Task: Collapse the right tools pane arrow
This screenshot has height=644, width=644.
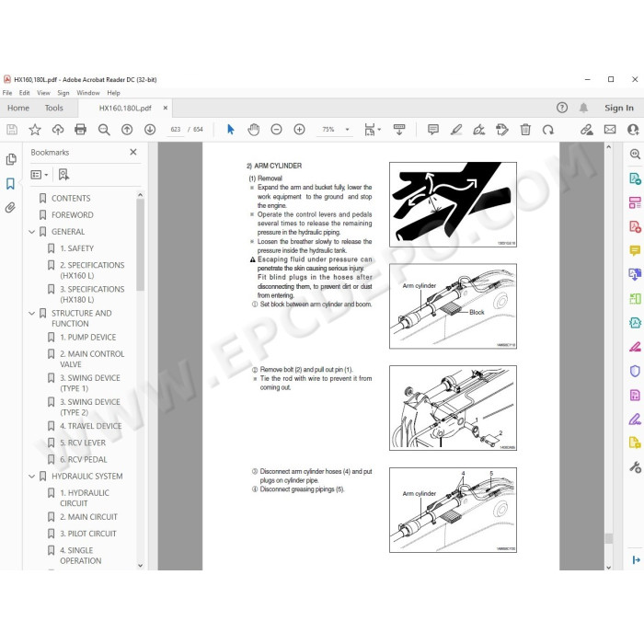Action: 637,559
